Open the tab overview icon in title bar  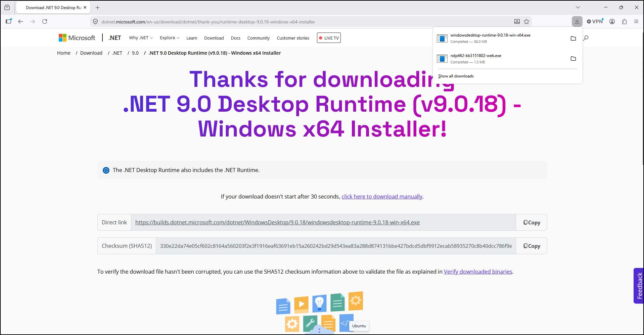pyautogui.click(x=7, y=7)
